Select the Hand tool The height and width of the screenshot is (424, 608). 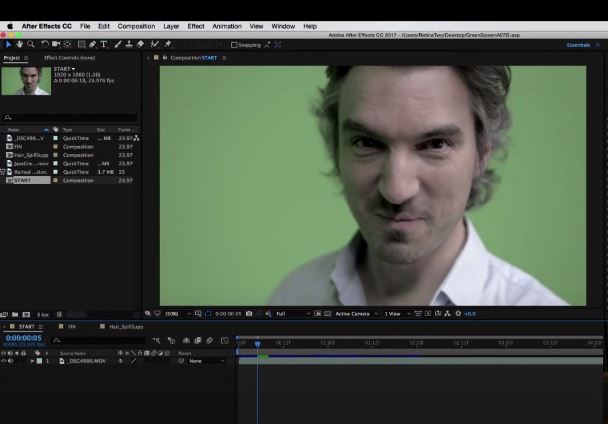point(19,44)
